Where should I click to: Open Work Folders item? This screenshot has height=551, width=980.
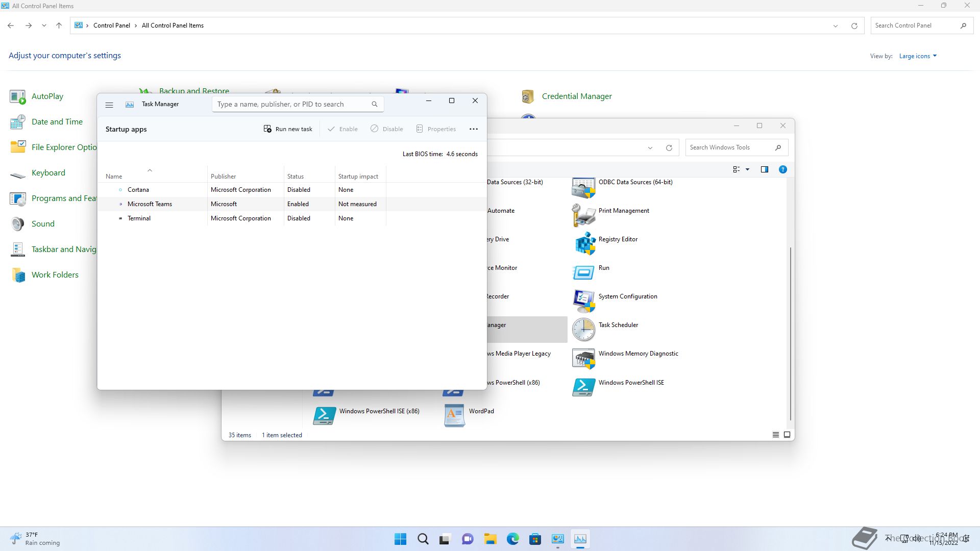click(55, 274)
